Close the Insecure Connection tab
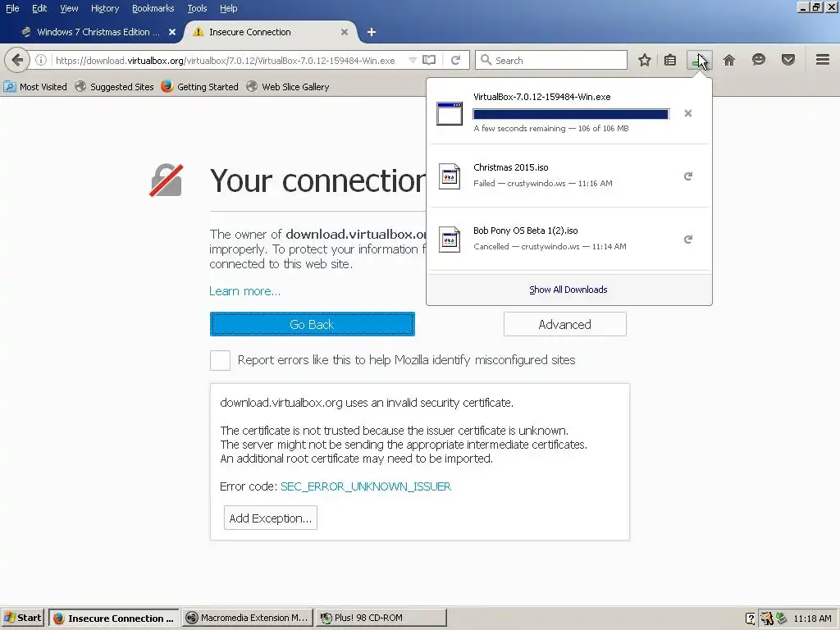The width and height of the screenshot is (840, 630). [x=345, y=32]
